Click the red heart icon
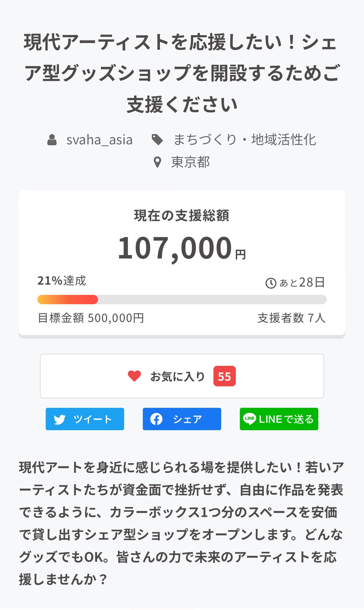Viewport: 364px width, 610px height. click(x=134, y=376)
